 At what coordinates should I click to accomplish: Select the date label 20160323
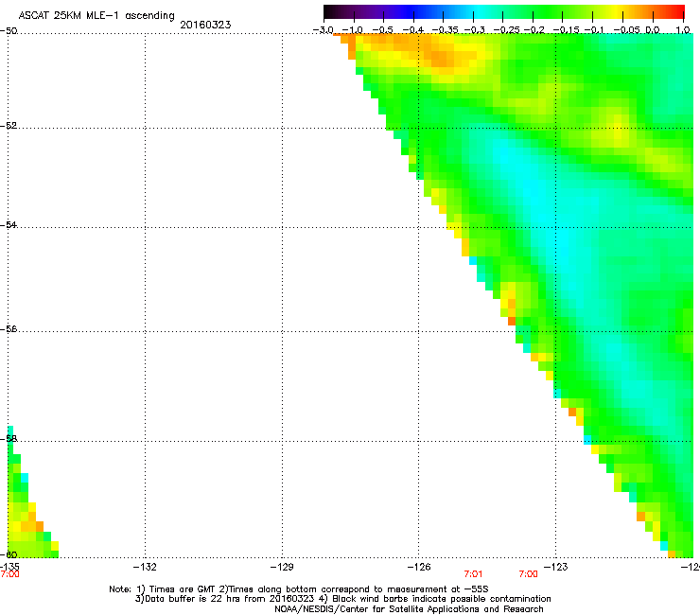(205, 25)
